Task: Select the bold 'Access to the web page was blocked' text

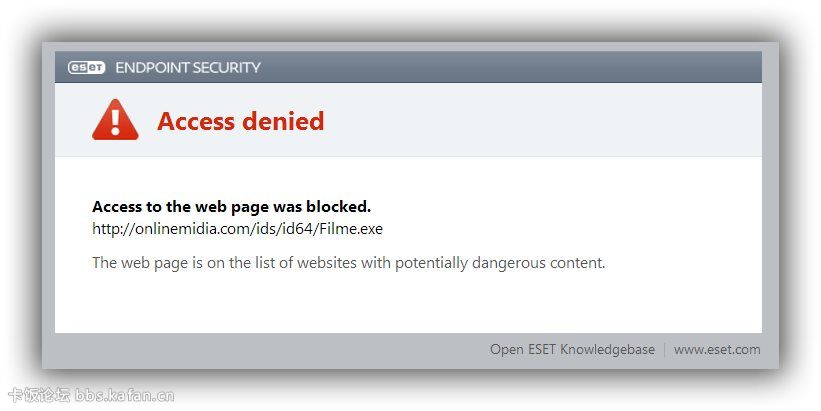Action: 231,207
